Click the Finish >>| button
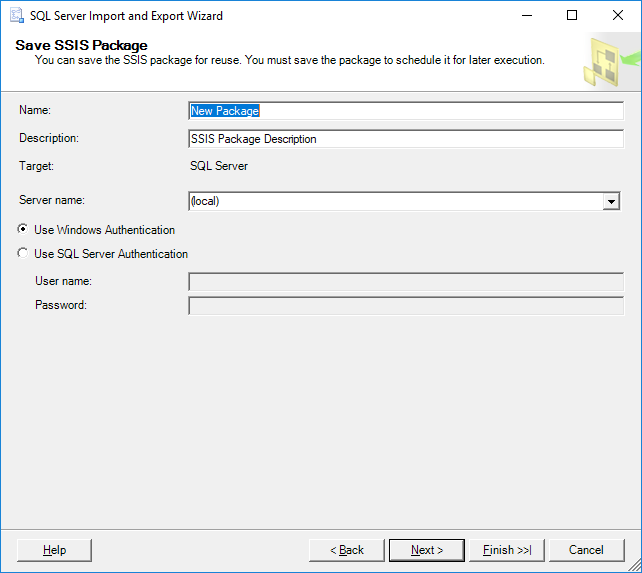 (x=507, y=550)
